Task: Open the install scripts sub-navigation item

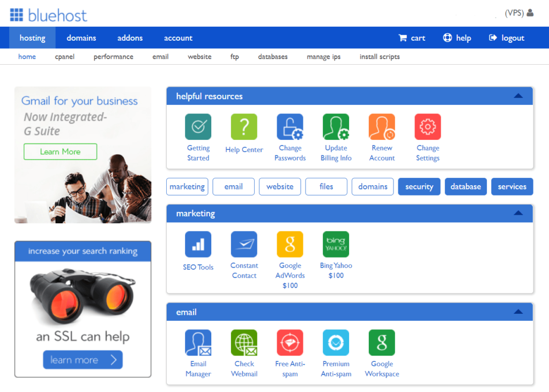Action: coord(380,57)
